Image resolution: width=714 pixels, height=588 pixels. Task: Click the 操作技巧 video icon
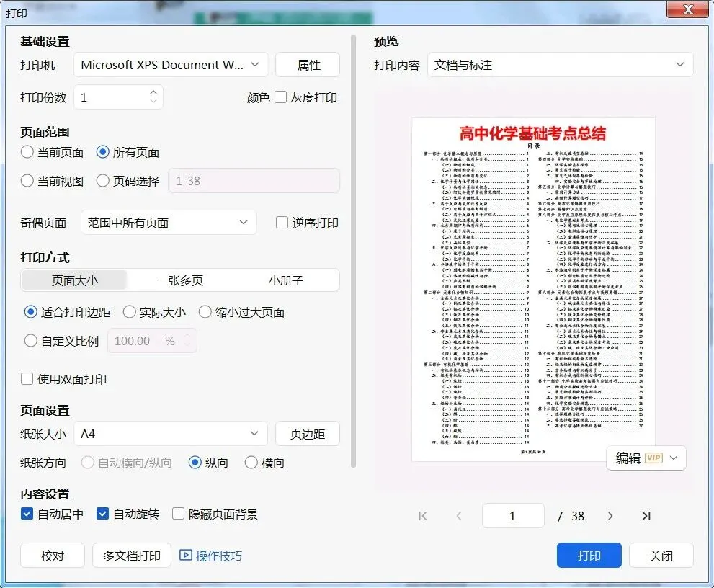[x=185, y=555]
